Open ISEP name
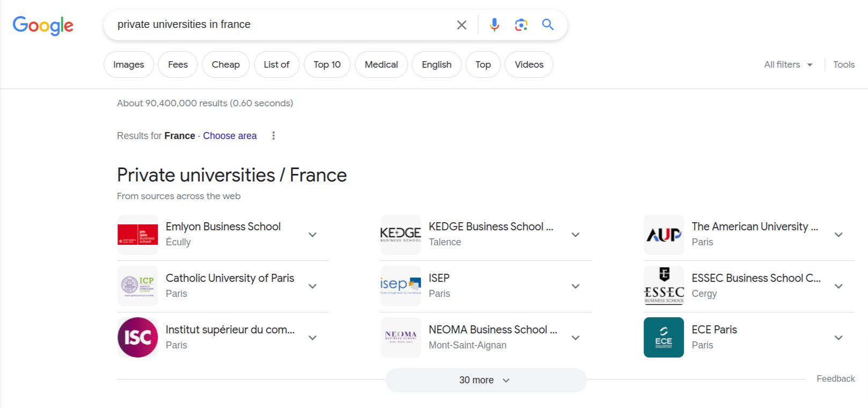 439,278
